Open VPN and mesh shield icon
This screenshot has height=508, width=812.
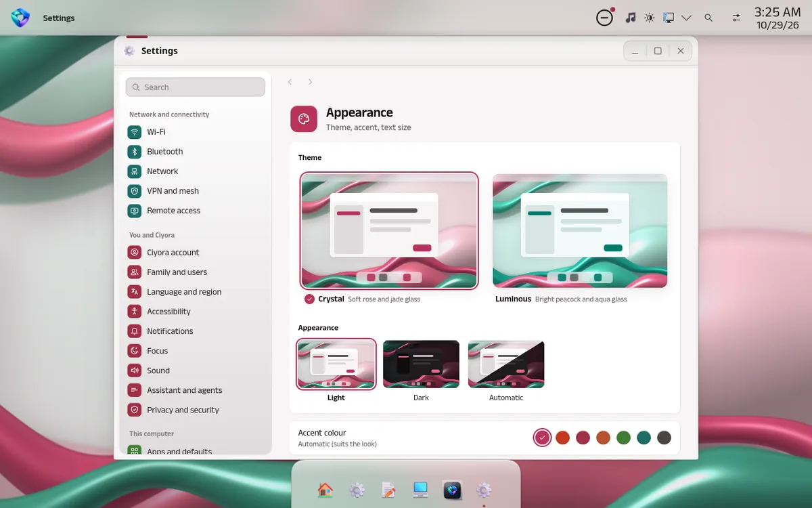coord(135,191)
